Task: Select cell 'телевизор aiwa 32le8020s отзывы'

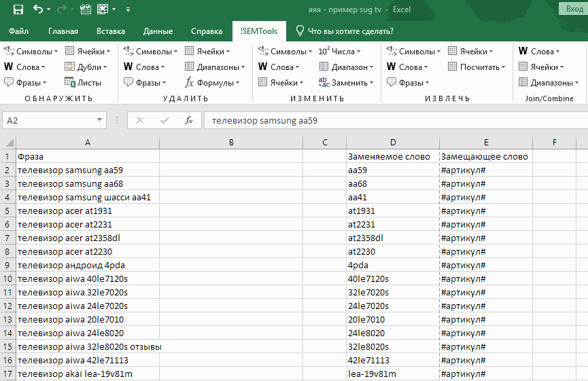Action: pos(88,346)
